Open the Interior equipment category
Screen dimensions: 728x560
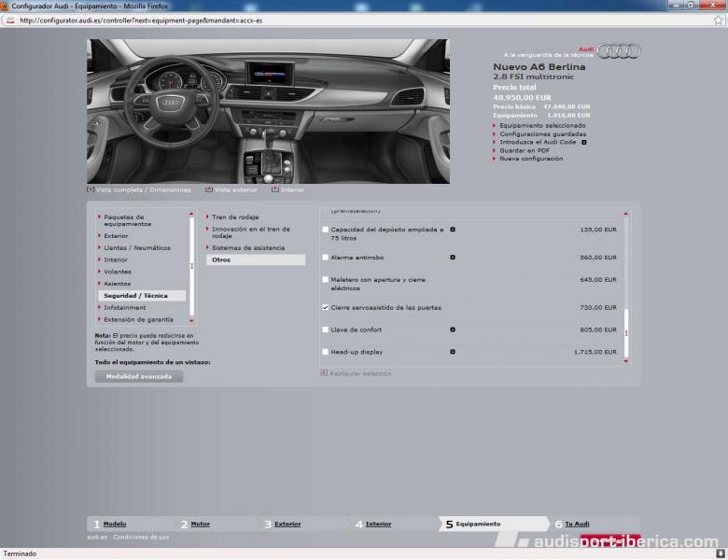coord(115,260)
